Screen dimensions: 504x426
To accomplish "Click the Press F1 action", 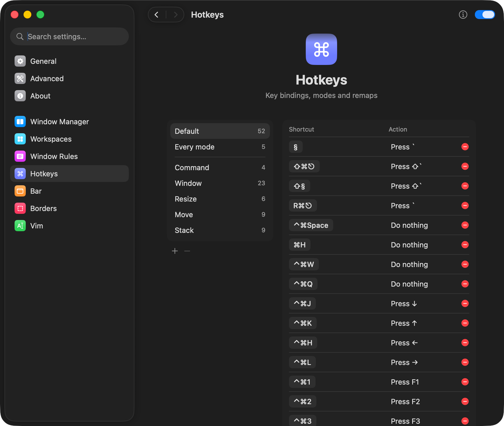I will click(x=405, y=382).
